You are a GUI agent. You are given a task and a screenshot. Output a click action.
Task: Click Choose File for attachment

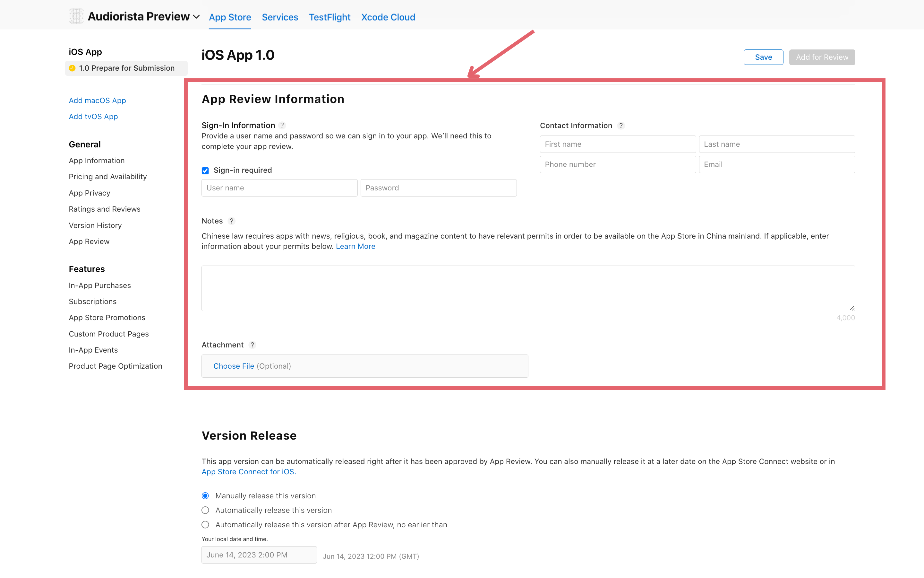click(x=234, y=366)
